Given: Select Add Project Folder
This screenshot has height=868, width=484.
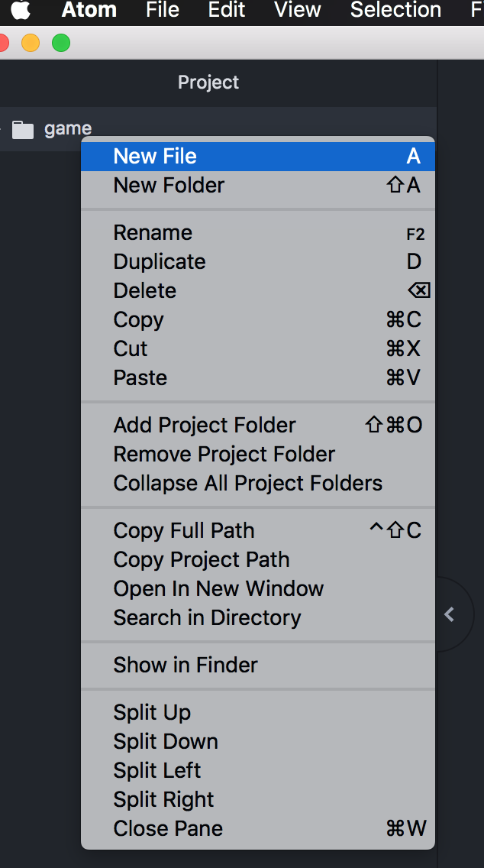Looking at the screenshot, I should [205, 425].
